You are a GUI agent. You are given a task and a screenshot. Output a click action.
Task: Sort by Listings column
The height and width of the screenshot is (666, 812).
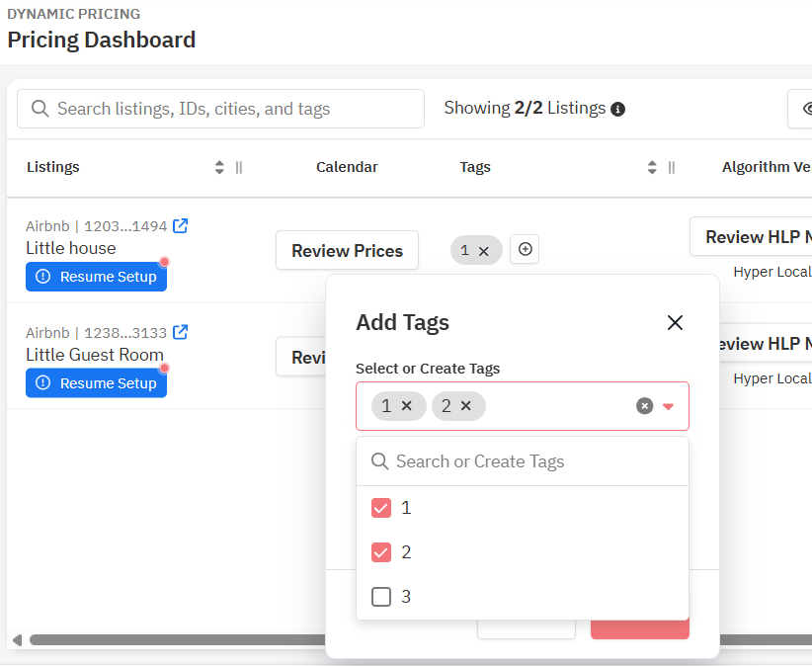[219, 167]
